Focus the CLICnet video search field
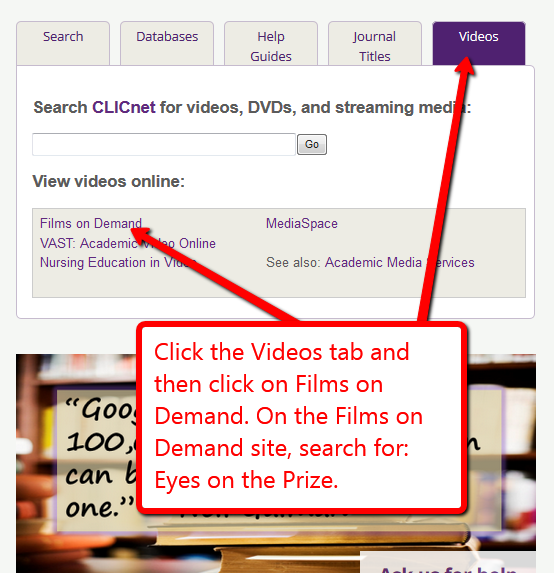Viewport: 554px width, 573px height. tap(164, 145)
